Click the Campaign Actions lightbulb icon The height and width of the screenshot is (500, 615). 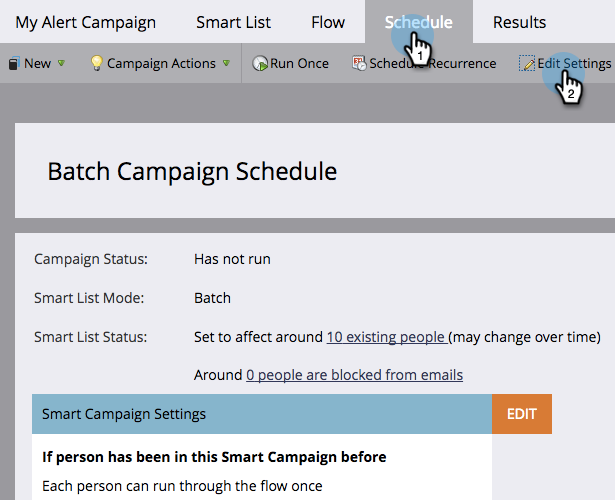pos(97,63)
